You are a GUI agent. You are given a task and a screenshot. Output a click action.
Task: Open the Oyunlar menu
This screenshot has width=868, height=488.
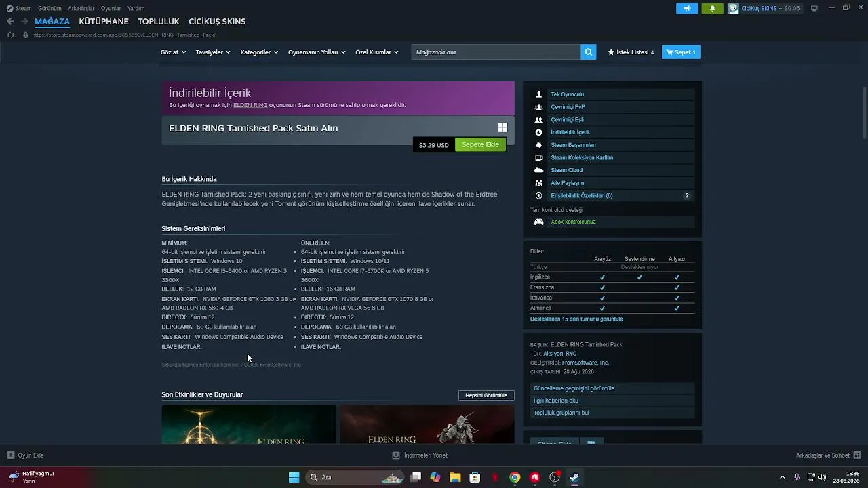tap(111, 8)
